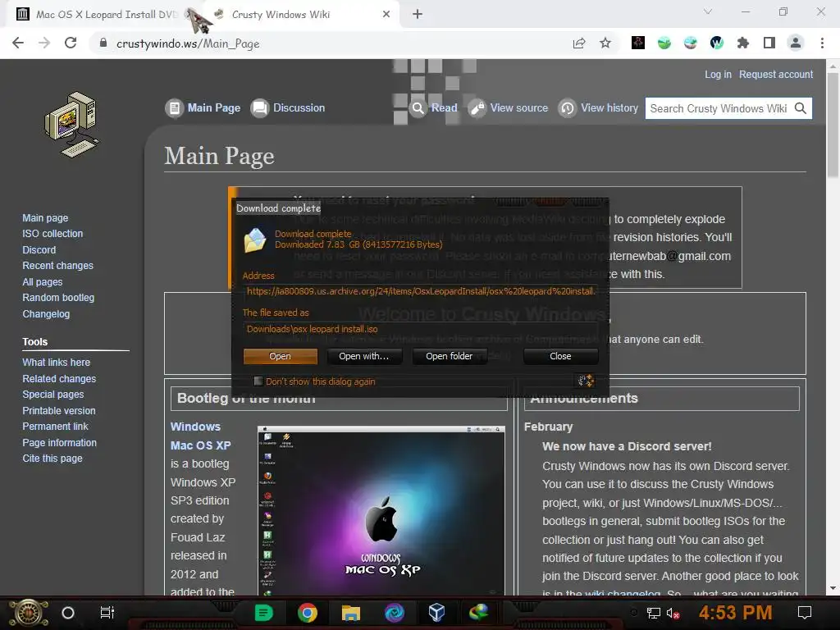Click the Cortana circle on the taskbar
This screenshot has width=840, height=630.
(68, 613)
